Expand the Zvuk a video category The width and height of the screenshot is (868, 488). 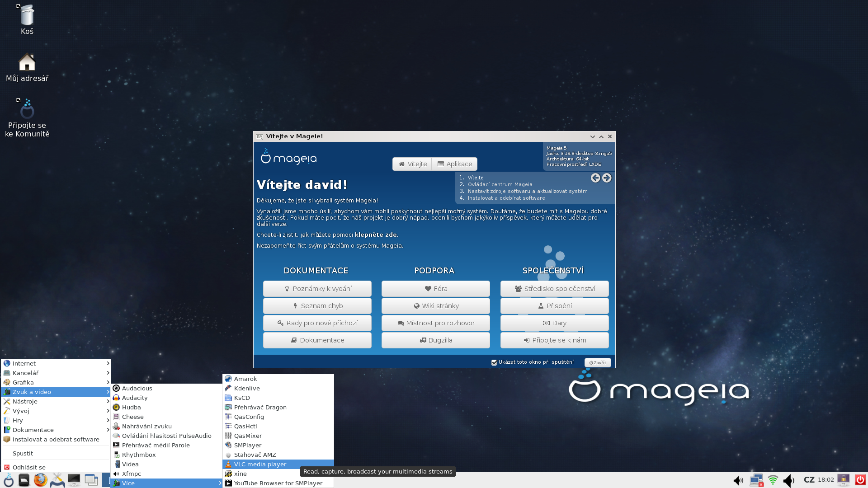[x=56, y=392]
